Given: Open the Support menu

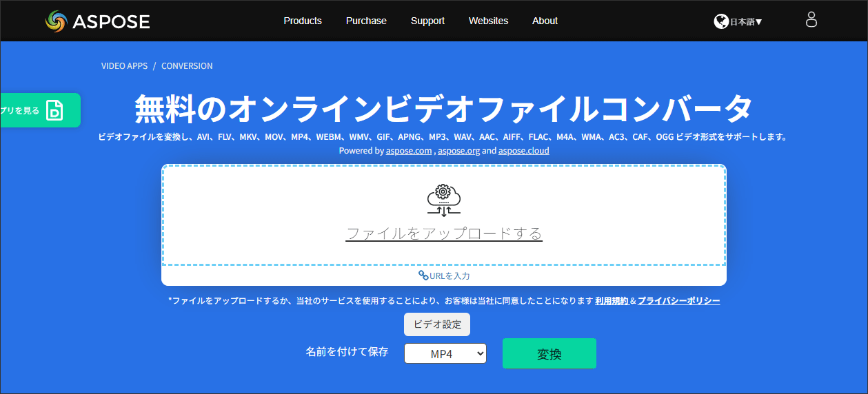Looking at the screenshot, I should 427,21.
